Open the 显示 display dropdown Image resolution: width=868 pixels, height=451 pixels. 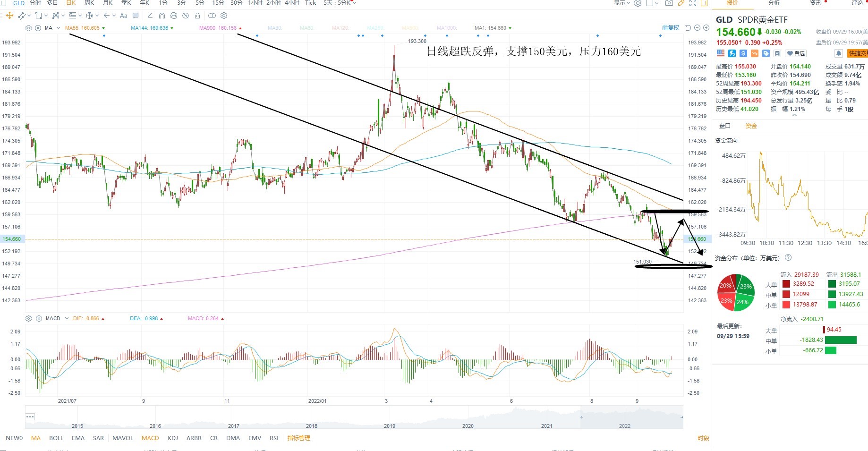click(621, 3)
